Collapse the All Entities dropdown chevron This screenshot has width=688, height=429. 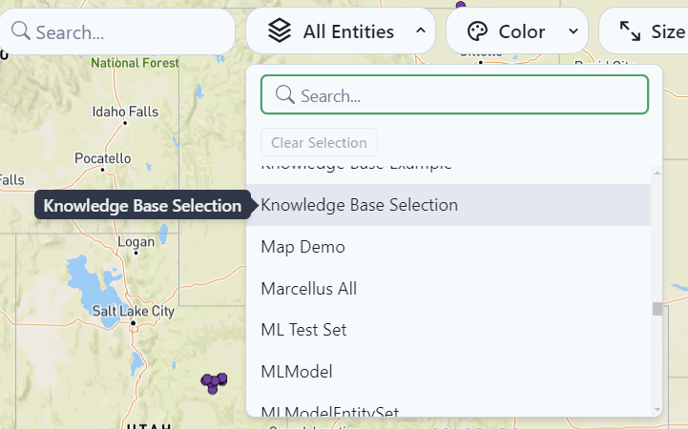(x=420, y=31)
